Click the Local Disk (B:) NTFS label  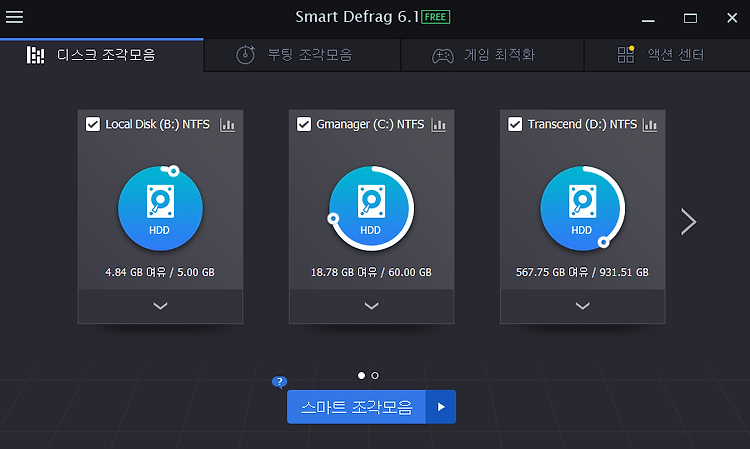(x=157, y=124)
